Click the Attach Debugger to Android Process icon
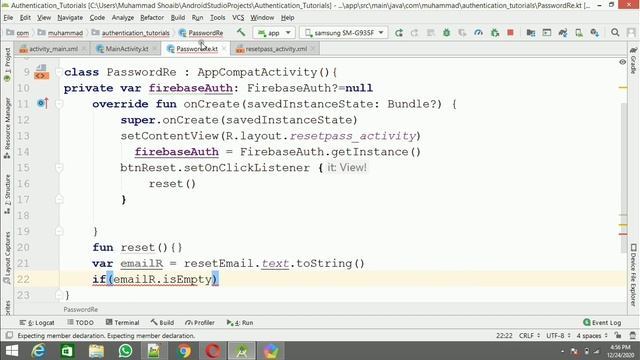This screenshot has width=640, height=360. point(495,33)
